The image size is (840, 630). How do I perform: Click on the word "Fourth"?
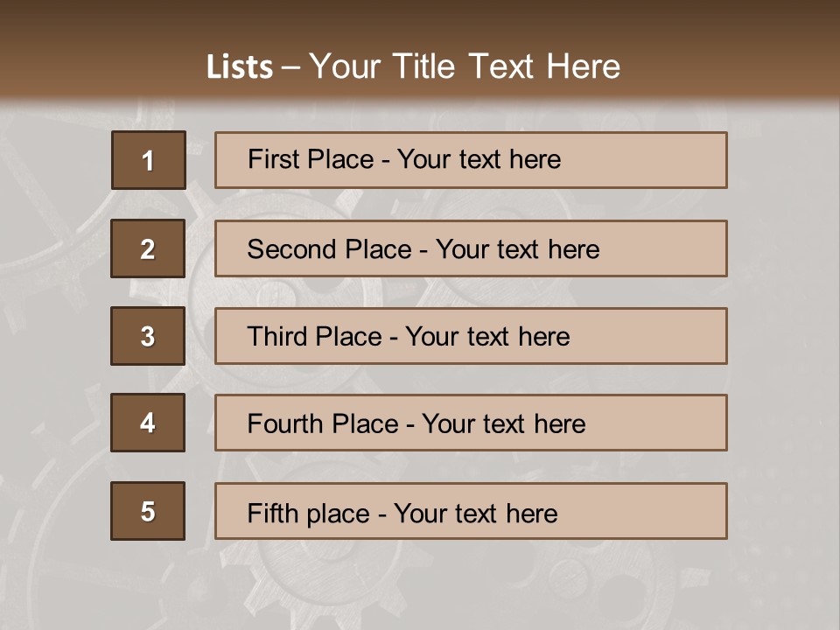pos(285,424)
